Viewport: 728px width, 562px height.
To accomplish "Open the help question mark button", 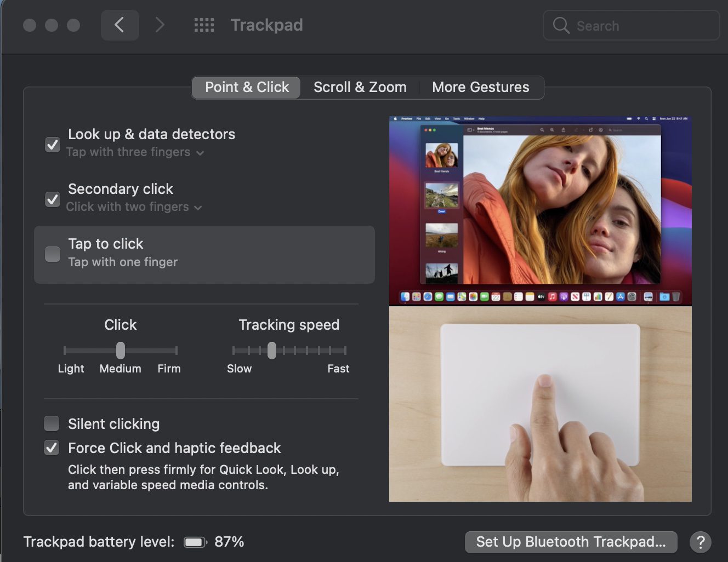I will [x=700, y=542].
